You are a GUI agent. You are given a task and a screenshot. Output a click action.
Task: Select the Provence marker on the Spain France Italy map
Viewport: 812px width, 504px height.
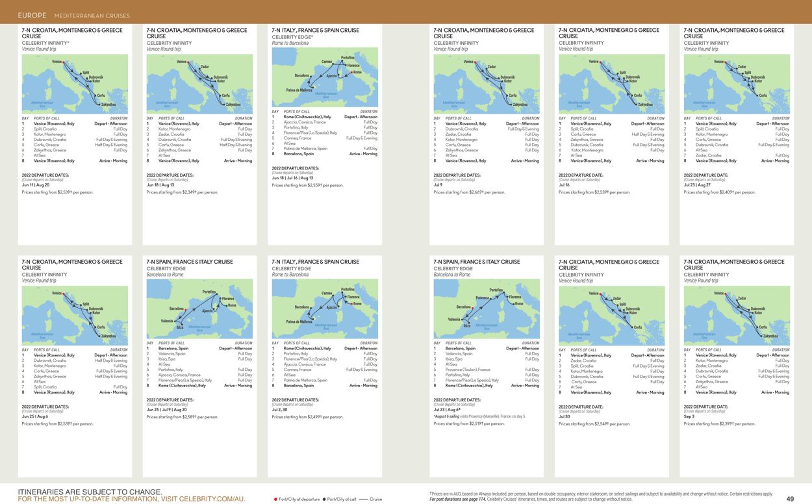click(x=490, y=299)
